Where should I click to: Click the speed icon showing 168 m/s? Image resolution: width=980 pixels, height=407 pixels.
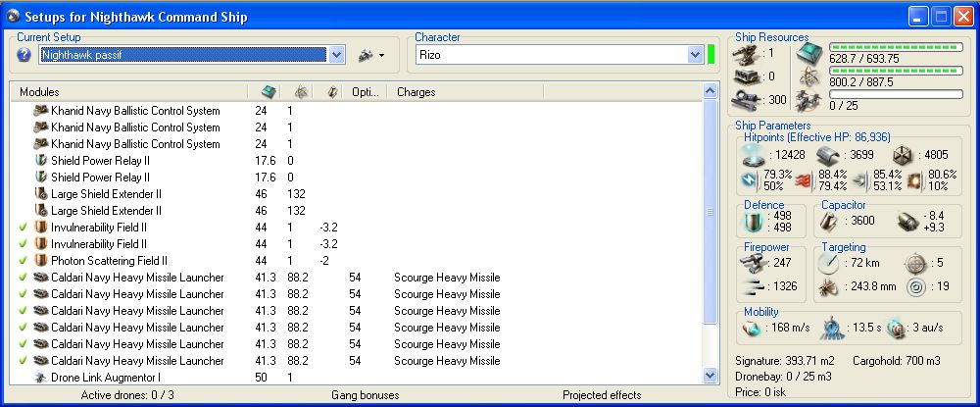(x=752, y=328)
